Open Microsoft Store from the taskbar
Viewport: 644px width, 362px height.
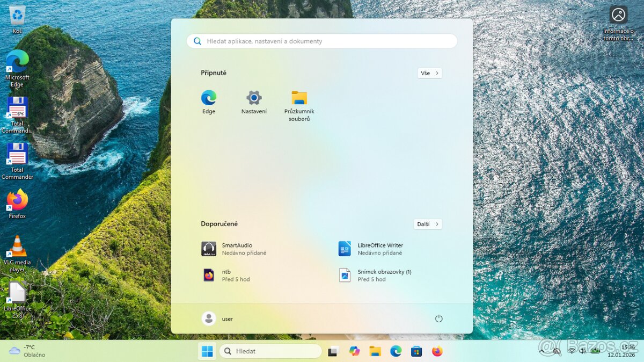pyautogui.click(x=416, y=351)
